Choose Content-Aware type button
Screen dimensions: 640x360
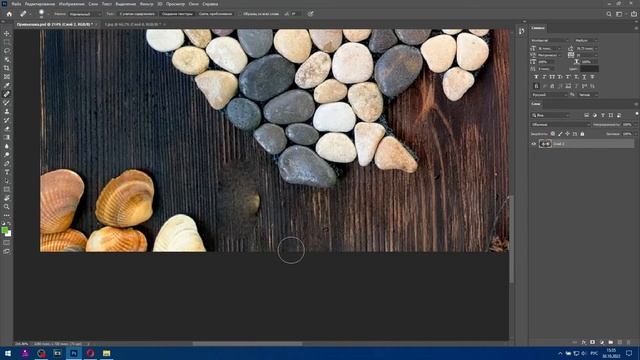[138, 14]
